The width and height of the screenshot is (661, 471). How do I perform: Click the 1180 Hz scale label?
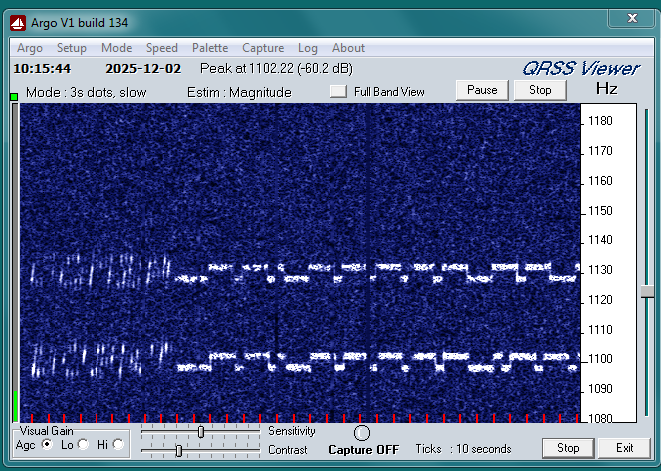pos(600,121)
